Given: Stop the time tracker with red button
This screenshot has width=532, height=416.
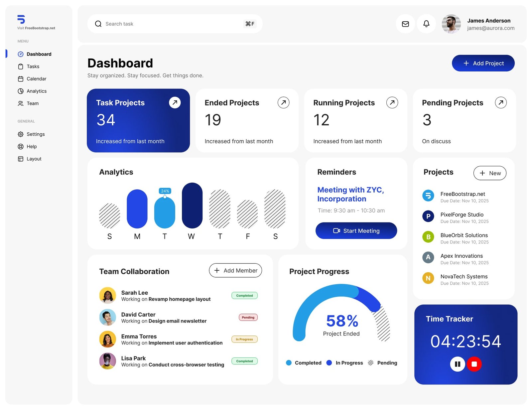Looking at the screenshot, I should click(474, 364).
